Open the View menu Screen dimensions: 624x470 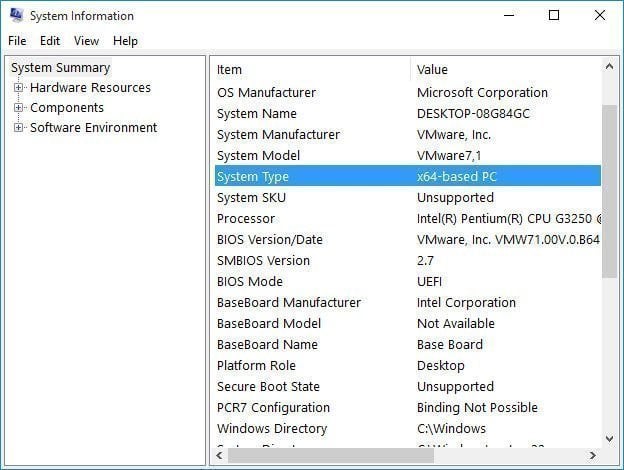pos(87,41)
